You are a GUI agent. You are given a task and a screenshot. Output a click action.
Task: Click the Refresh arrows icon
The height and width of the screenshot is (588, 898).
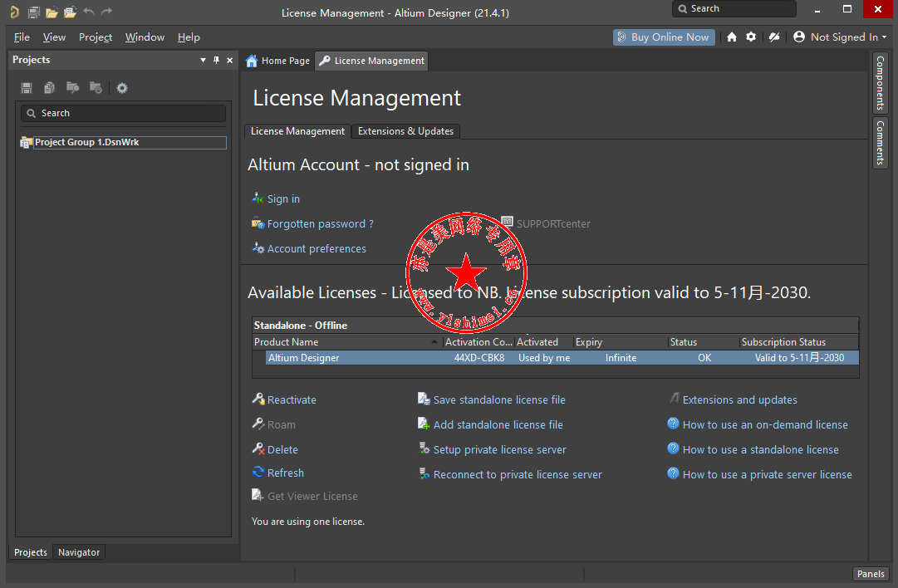(x=258, y=473)
